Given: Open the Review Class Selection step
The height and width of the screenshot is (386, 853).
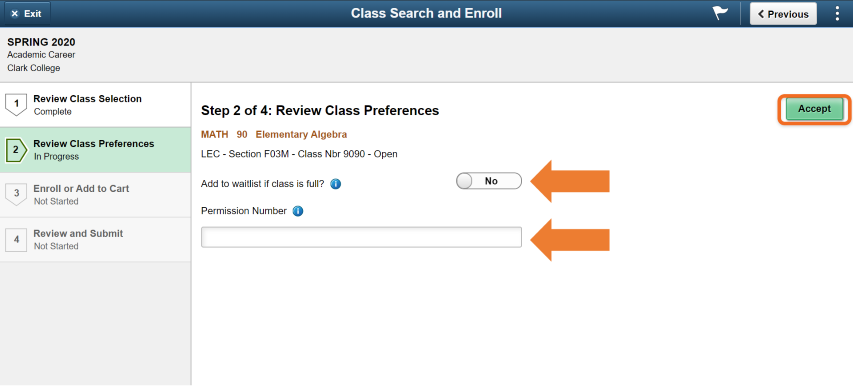Looking at the screenshot, I should click(x=95, y=105).
